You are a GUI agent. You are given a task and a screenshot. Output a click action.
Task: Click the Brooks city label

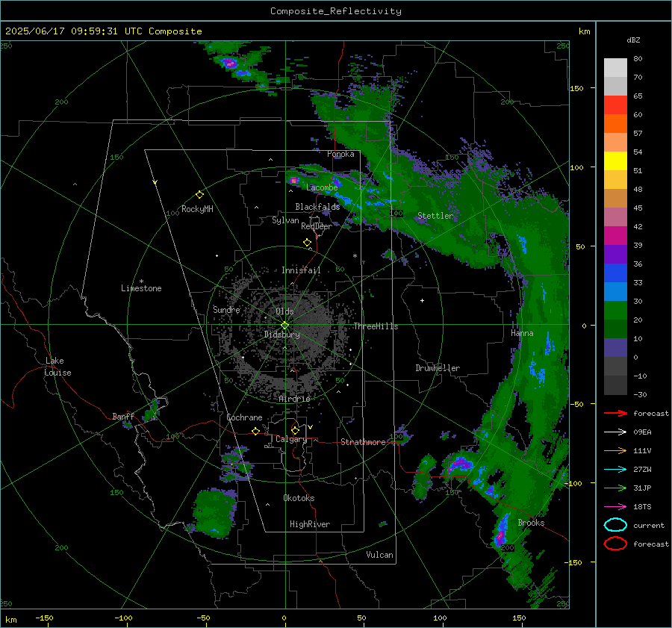[531, 523]
